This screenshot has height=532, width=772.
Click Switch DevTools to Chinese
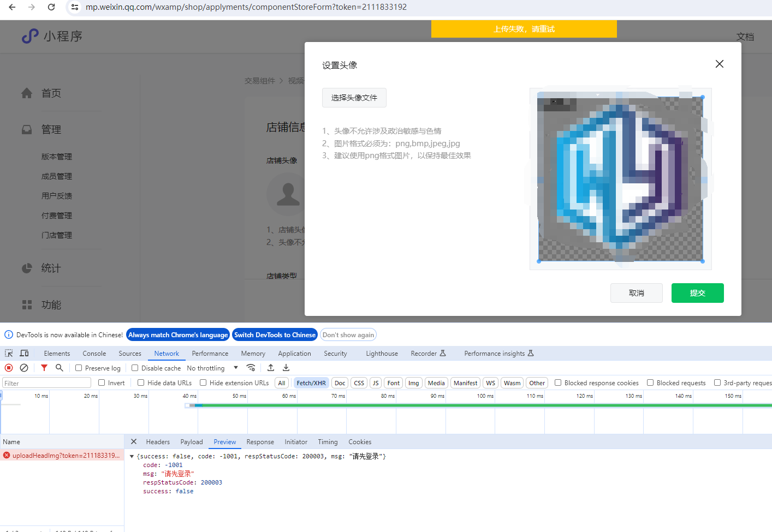[x=275, y=334]
